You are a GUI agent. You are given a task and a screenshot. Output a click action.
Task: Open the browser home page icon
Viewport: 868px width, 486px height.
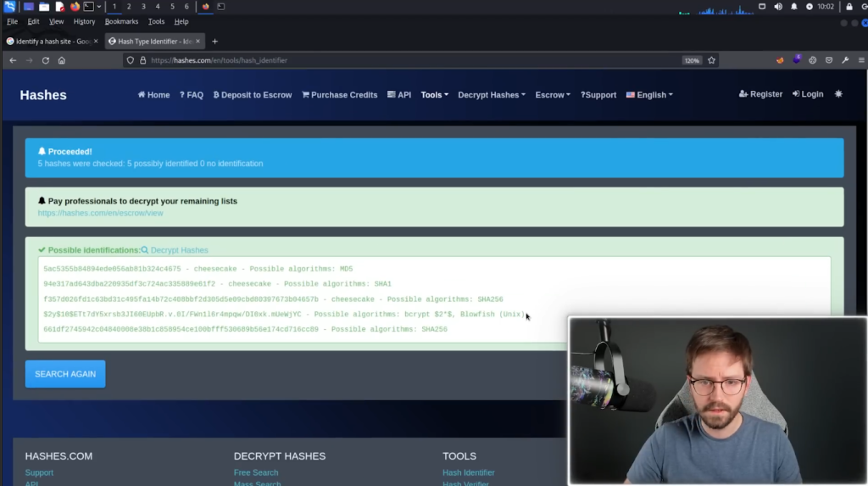click(61, 60)
